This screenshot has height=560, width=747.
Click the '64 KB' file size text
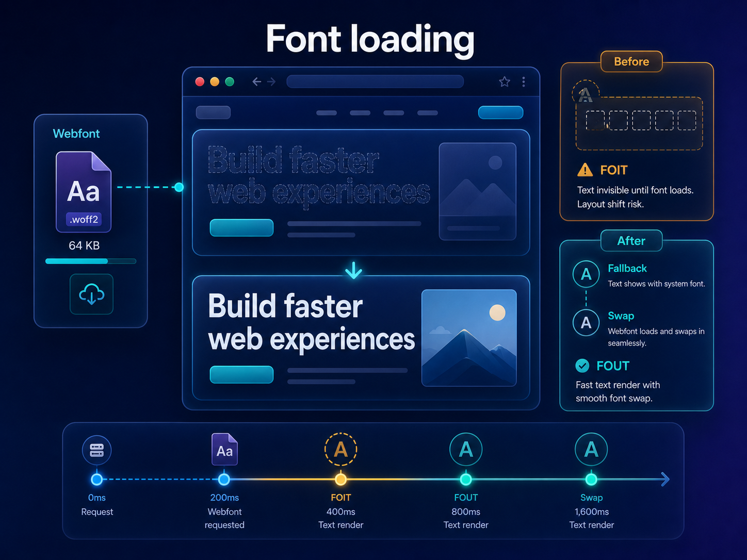(84, 245)
